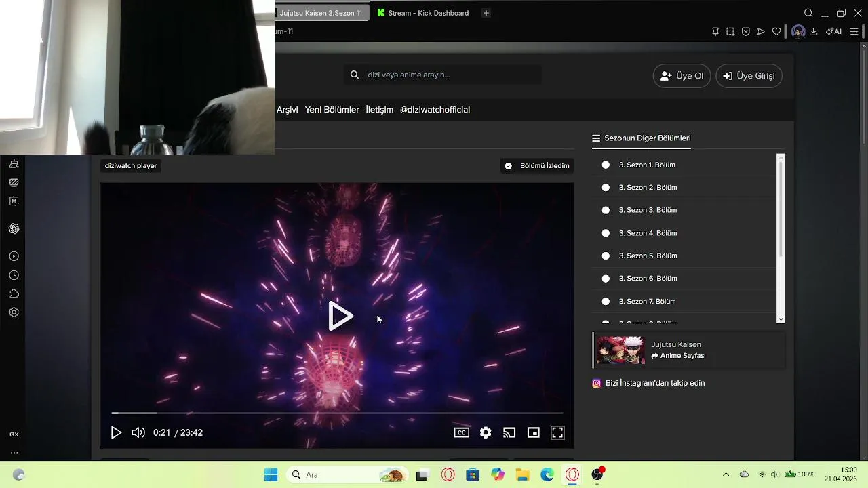Click the episode list scrollbar down arrow

pos(781,319)
